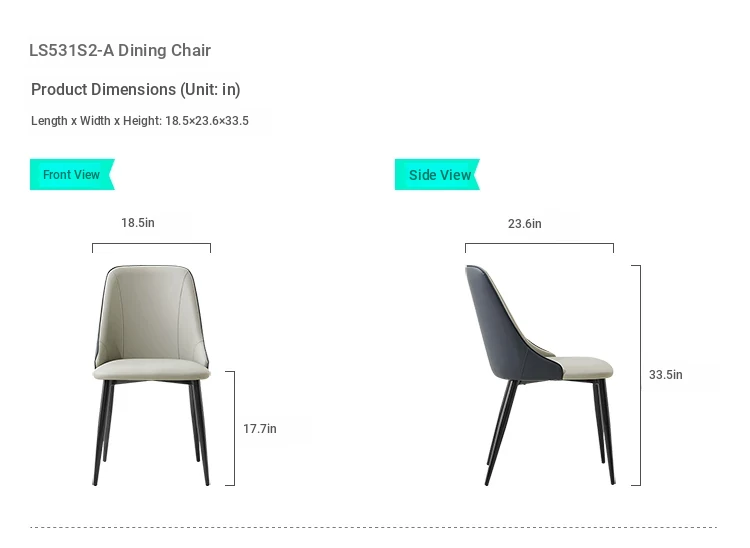Click the 17.7in seat height label
Screen dimensions: 750x548
(x=260, y=429)
